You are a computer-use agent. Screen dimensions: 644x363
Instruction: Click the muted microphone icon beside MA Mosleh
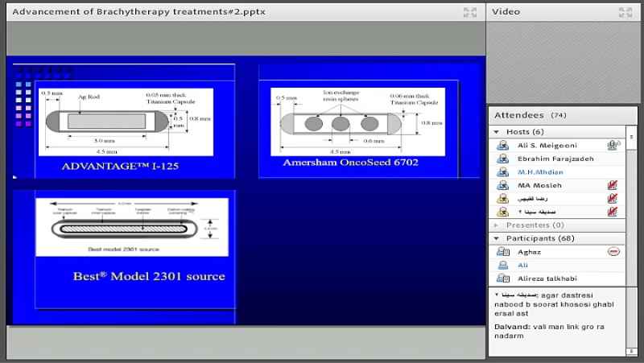coord(613,185)
